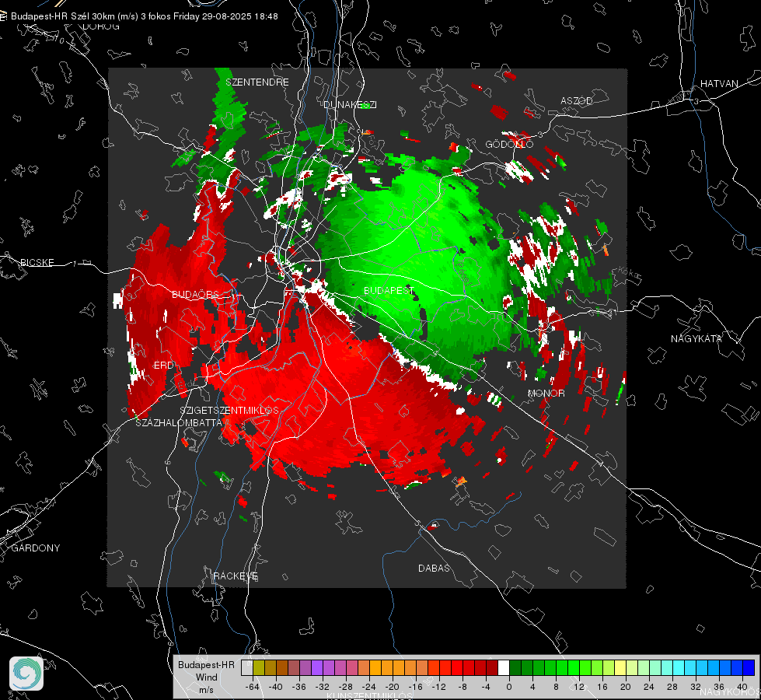Image resolution: width=761 pixels, height=700 pixels.
Task: Click the Budapest-HR Wind m/s legend title
Action: [206, 677]
